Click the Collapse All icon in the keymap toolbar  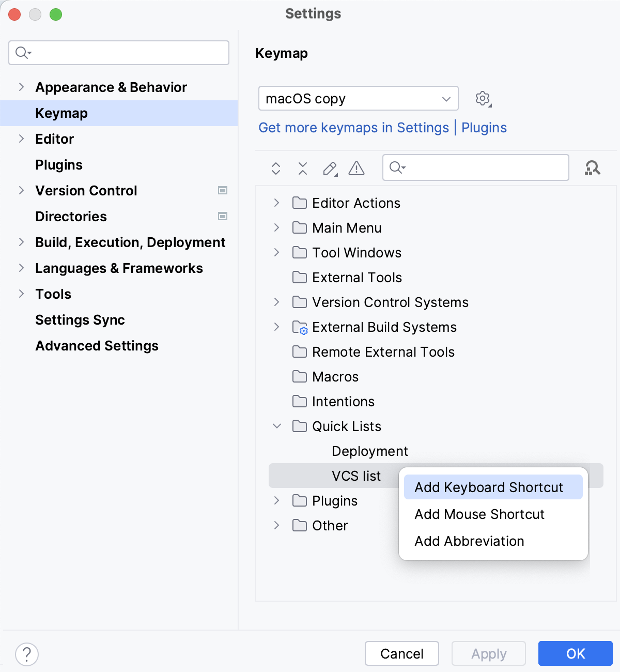tap(302, 168)
